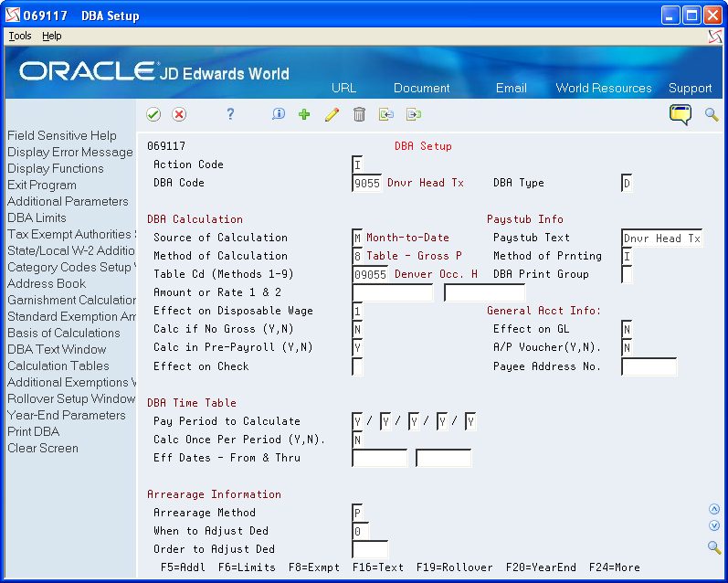The width and height of the screenshot is (728, 583).
Task: Open Tax Exempt Authorities option
Action: click(71, 234)
